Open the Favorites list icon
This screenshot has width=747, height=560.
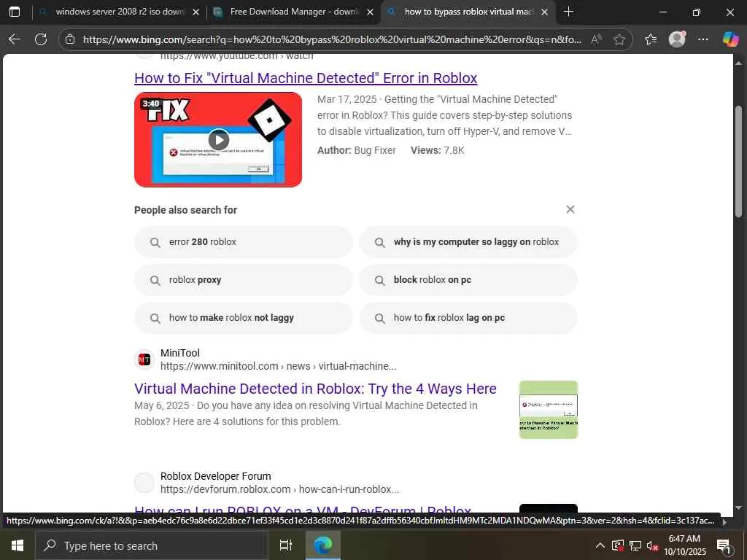pos(651,39)
